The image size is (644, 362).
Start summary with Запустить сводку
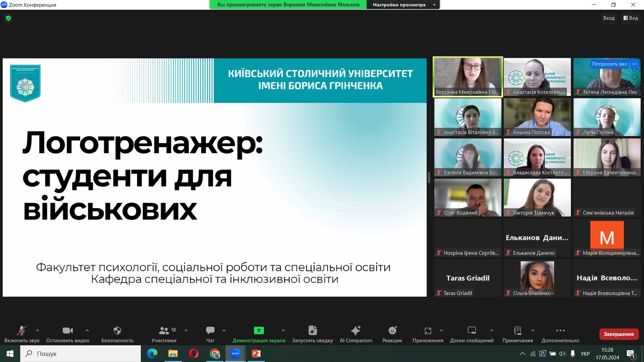[x=312, y=331]
